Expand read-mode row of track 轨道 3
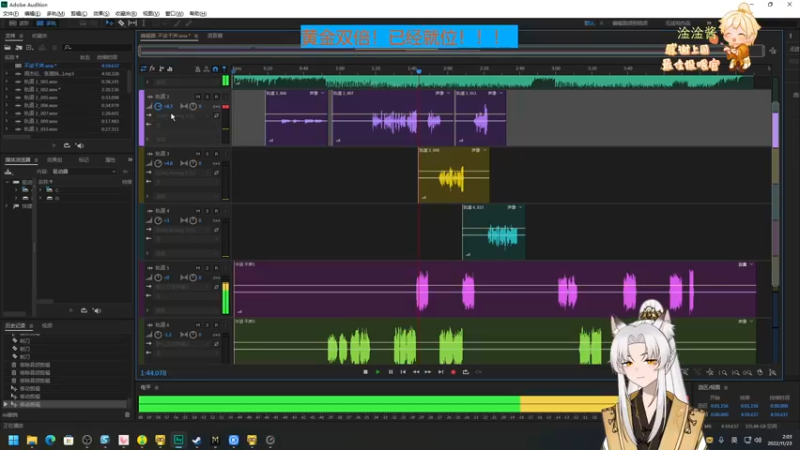The image size is (800, 450). (148, 196)
